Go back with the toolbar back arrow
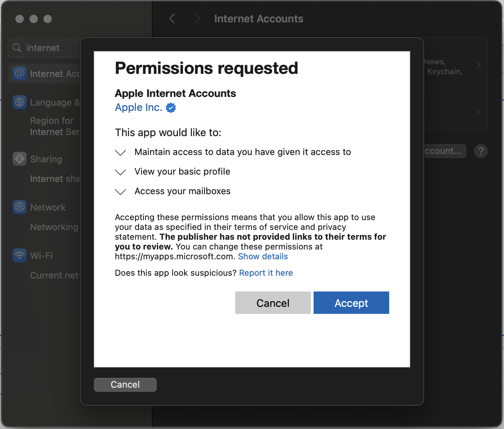The height and width of the screenshot is (429, 504). [x=172, y=19]
